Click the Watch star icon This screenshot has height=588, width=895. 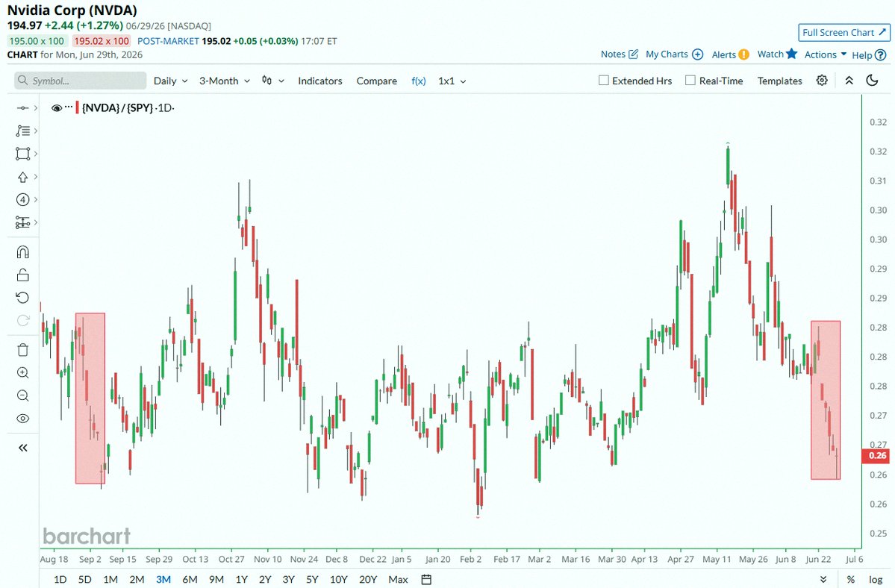791,54
